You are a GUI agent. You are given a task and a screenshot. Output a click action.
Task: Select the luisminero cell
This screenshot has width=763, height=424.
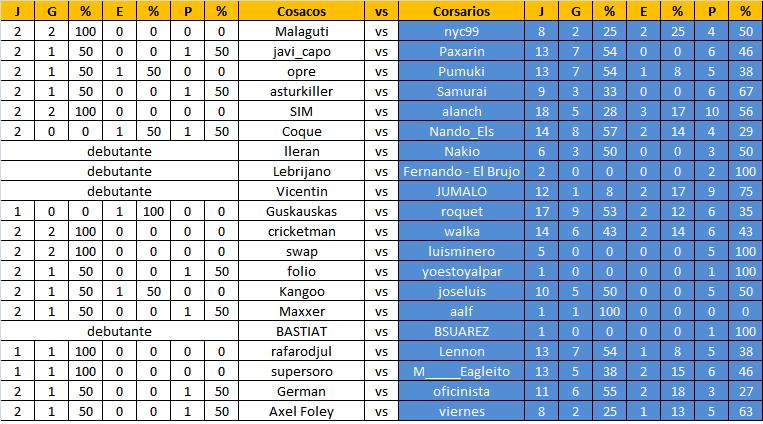click(461, 251)
